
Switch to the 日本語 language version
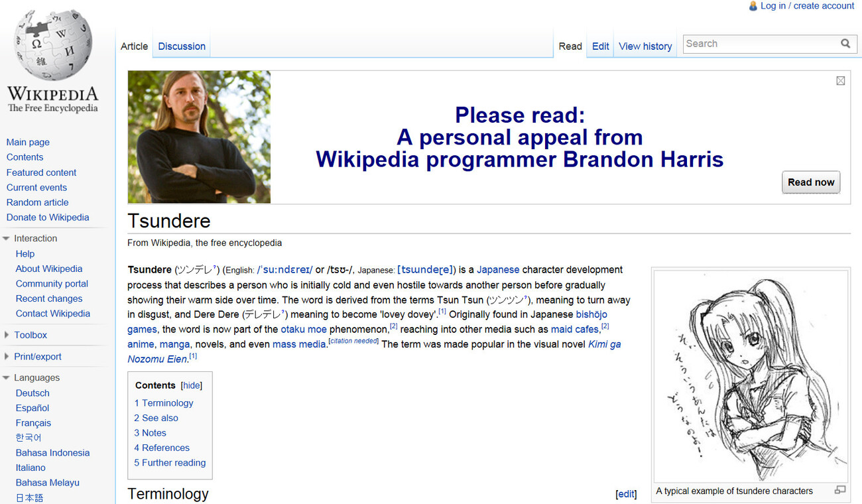(x=29, y=498)
